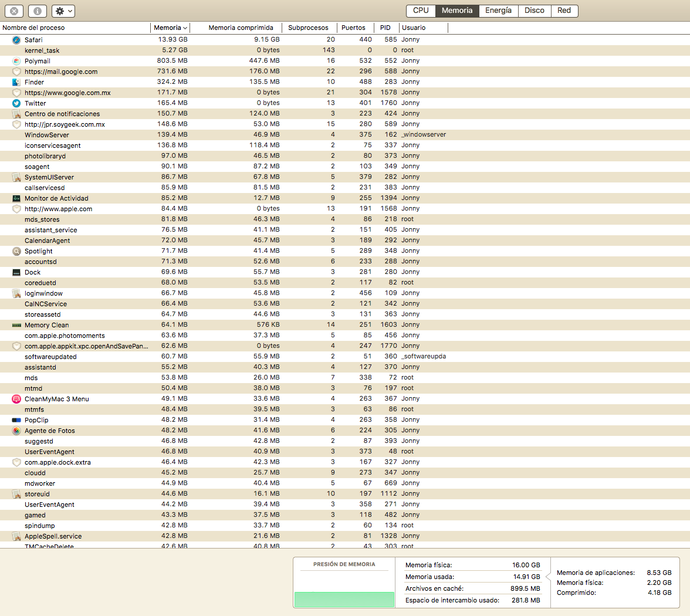Image resolution: width=690 pixels, height=616 pixels.
Task: Click the force quit process button
Action: click(x=15, y=11)
